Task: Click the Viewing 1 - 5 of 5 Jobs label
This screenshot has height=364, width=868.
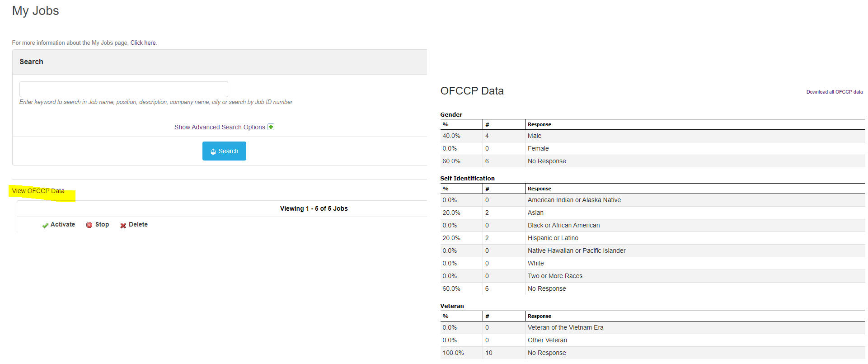Action: [314, 208]
